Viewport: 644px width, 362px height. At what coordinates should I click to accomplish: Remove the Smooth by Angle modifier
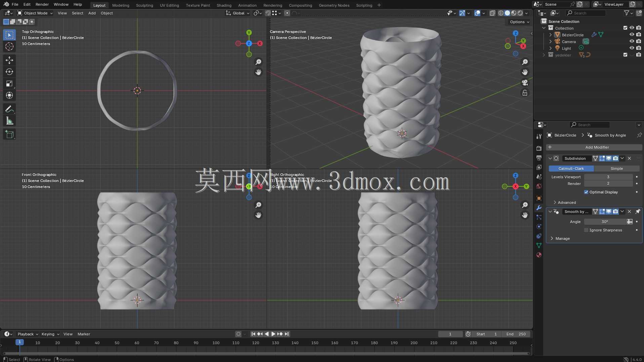pos(629,212)
